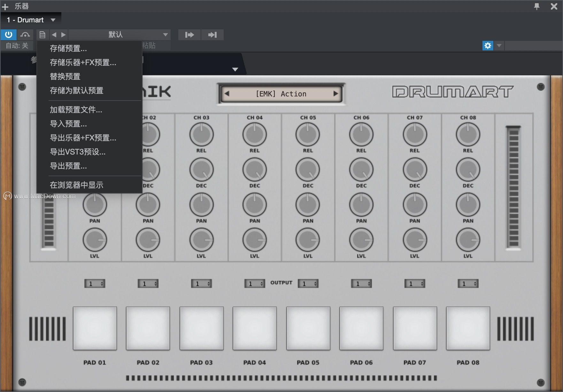This screenshot has width=563, height=392.
Task: Trigger drum PAD 05
Action: click(308, 328)
